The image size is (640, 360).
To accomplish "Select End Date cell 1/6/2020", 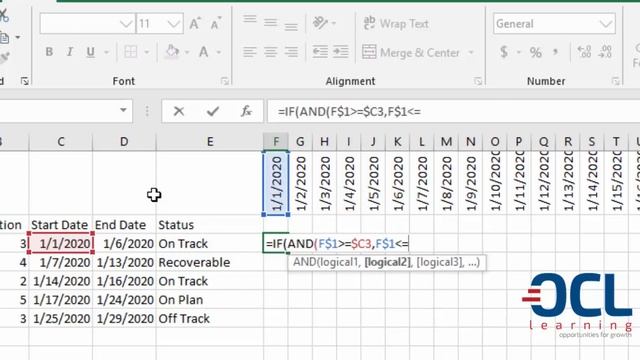I will click(124, 244).
